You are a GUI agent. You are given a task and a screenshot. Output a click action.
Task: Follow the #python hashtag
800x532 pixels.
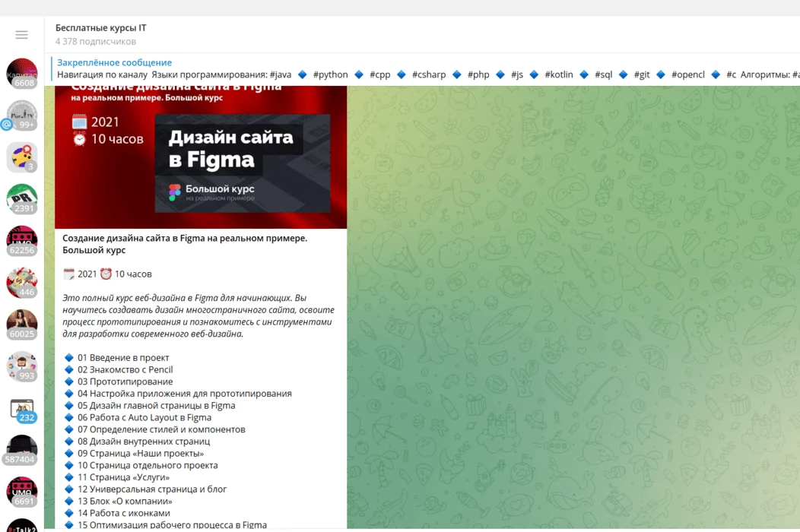[x=331, y=74]
